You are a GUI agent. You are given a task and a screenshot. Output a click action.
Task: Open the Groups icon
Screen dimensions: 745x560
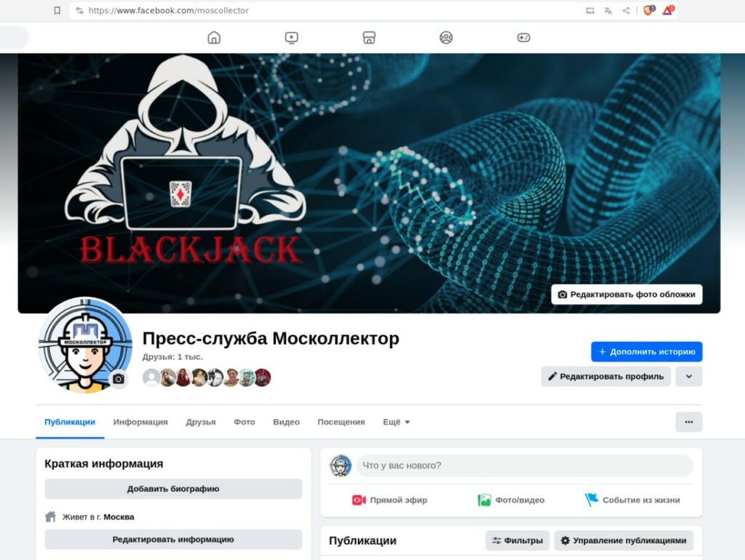[x=446, y=38]
